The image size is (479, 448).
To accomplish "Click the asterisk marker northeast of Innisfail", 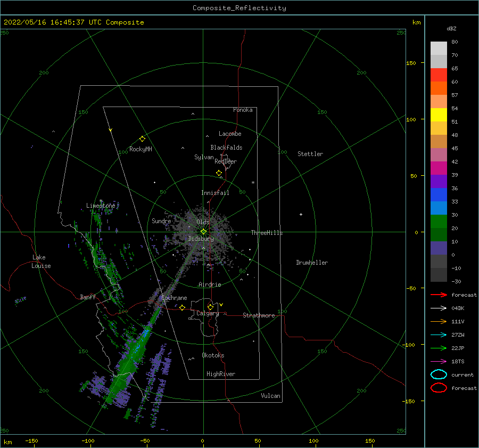I will click(253, 183).
